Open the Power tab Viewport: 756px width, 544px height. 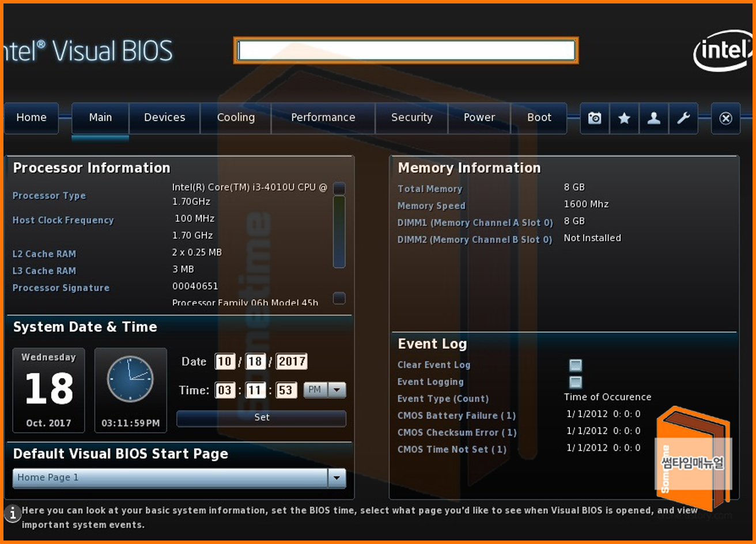coord(479,118)
